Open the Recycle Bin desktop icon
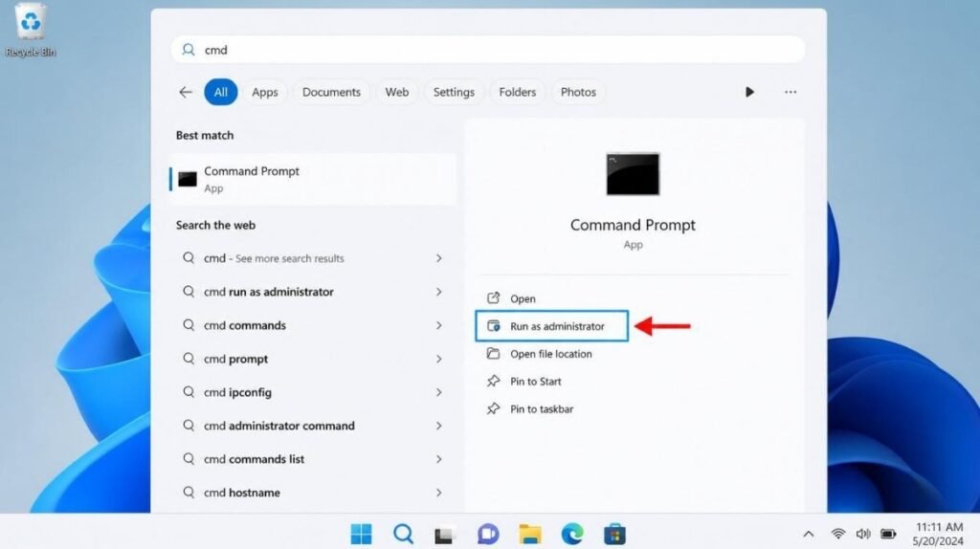The image size is (980, 549). 30,30
